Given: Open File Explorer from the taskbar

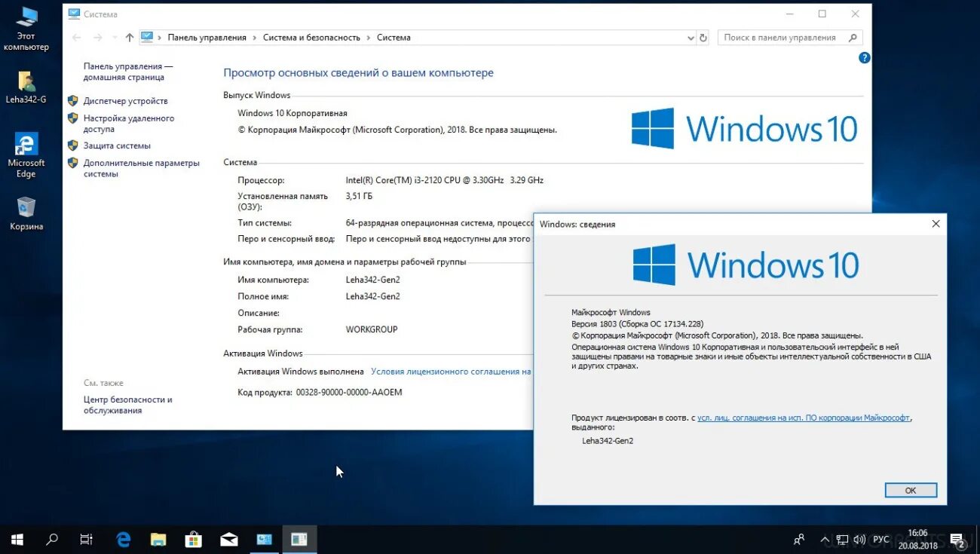Looking at the screenshot, I should click(x=158, y=540).
